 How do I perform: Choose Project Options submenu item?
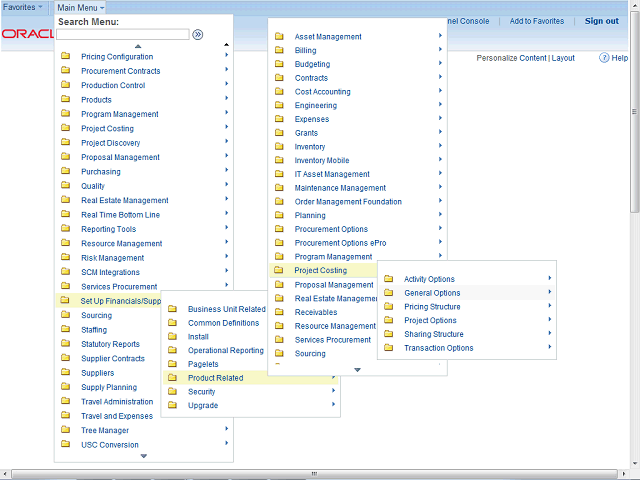(x=430, y=320)
